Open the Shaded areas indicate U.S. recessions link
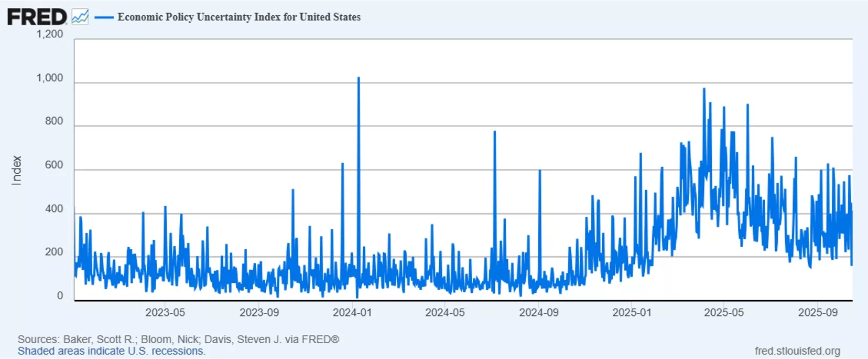 (111, 351)
